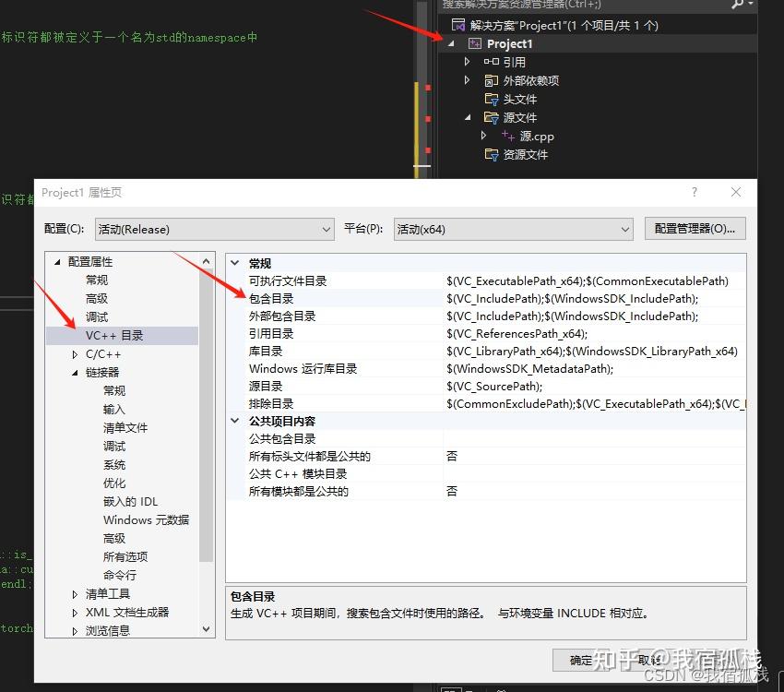
Task: Collapse 源文件 in Solution Explorer
Action: pyautogui.click(x=467, y=117)
